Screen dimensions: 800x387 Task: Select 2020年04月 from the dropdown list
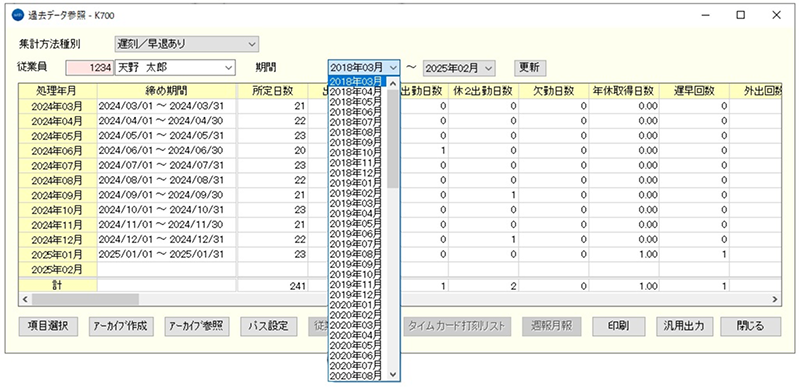tap(356, 335)
